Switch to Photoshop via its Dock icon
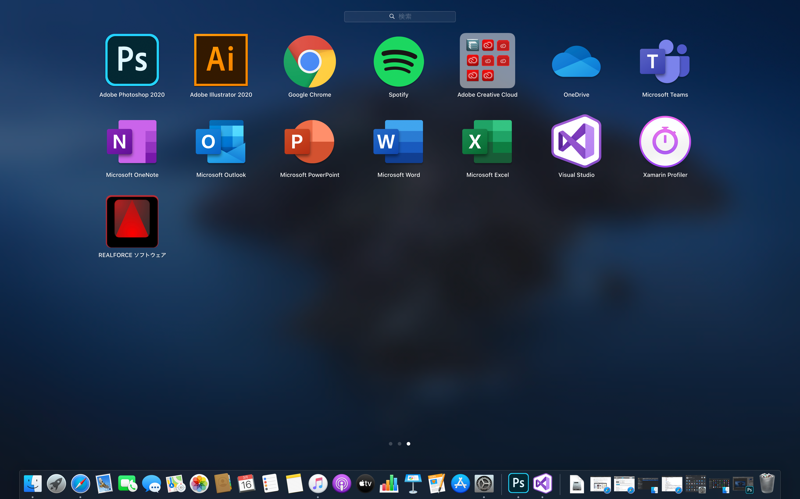 tap(518, 483)
